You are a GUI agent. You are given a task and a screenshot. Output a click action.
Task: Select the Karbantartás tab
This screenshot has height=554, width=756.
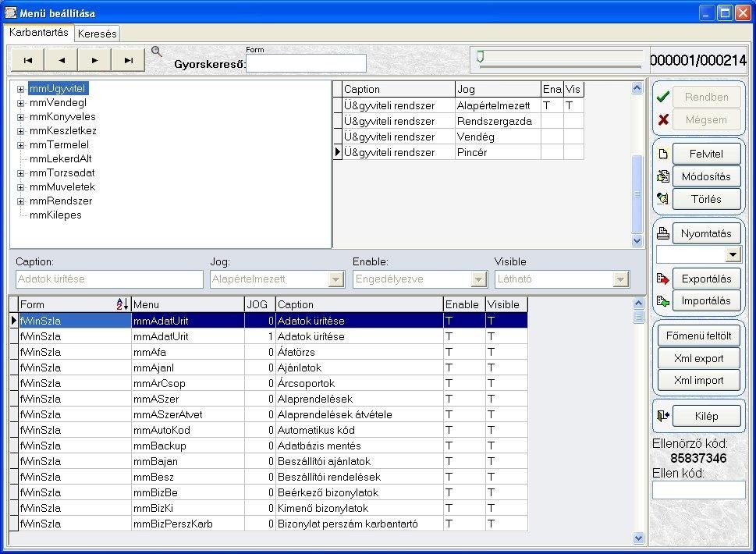tap(38, 32)
